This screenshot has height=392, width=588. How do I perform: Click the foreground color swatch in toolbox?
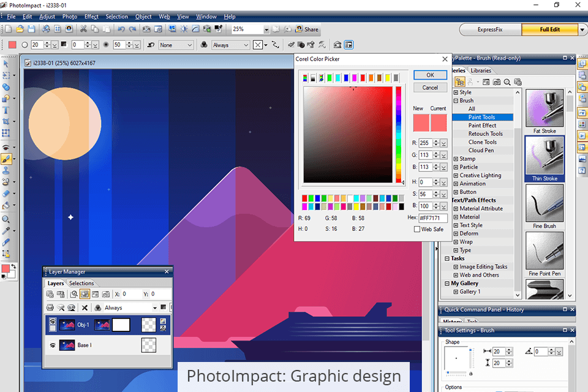pos(6,269)
